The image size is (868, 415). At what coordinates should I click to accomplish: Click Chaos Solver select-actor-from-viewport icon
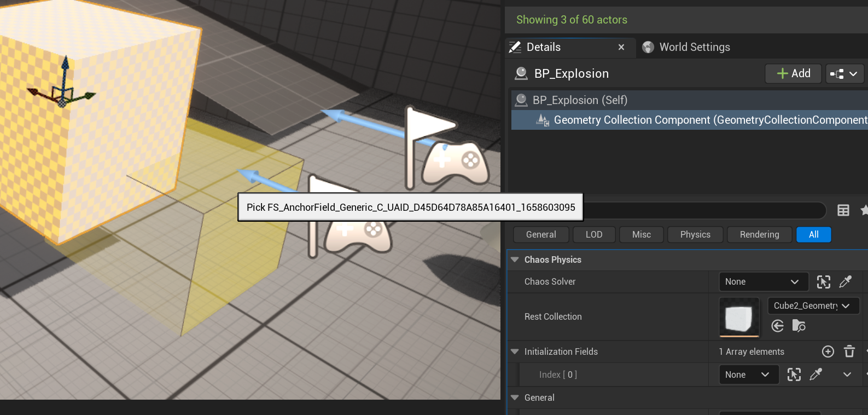click(824, 281)
